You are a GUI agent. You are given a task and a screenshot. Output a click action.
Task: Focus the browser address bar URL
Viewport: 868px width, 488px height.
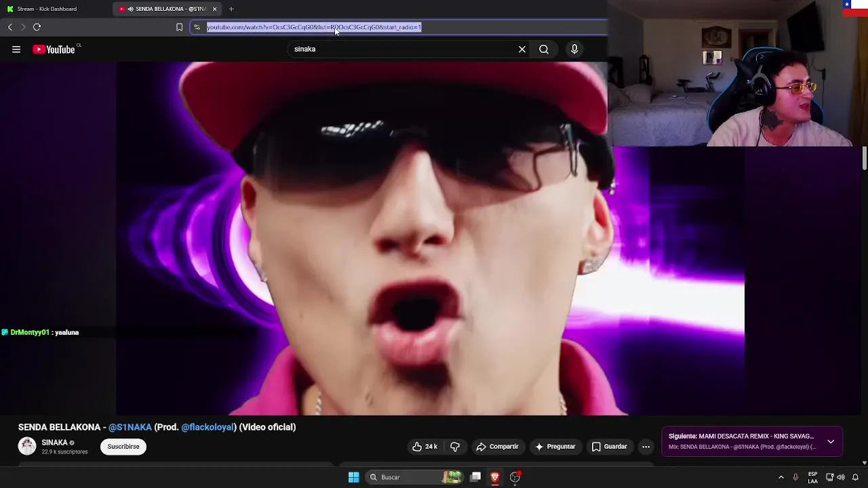[x=314, y=27]
